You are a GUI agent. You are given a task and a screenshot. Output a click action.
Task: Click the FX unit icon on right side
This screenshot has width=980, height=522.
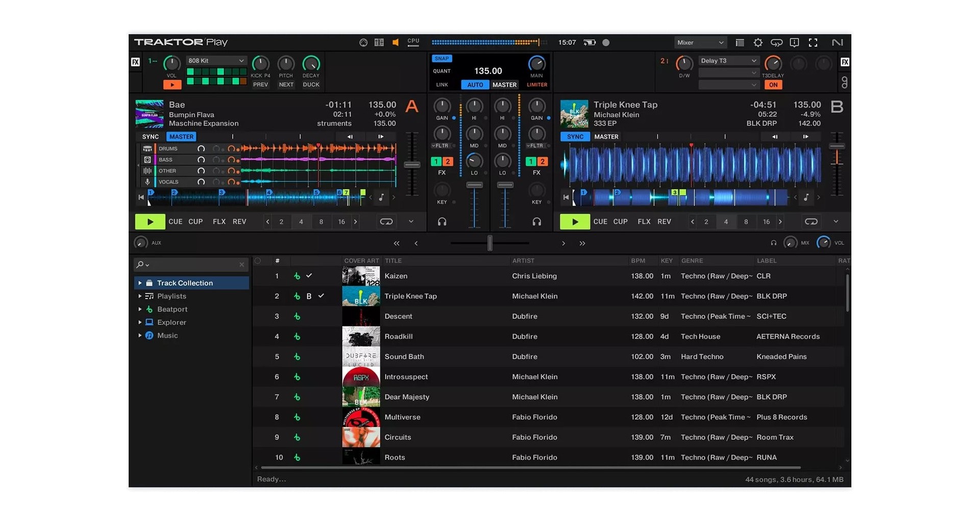pos(845,62)
